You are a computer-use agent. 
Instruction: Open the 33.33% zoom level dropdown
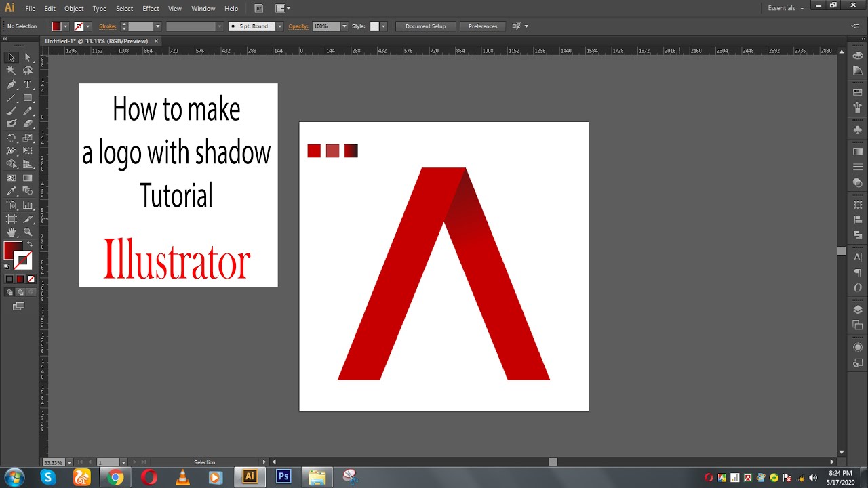tap(68, 462)
